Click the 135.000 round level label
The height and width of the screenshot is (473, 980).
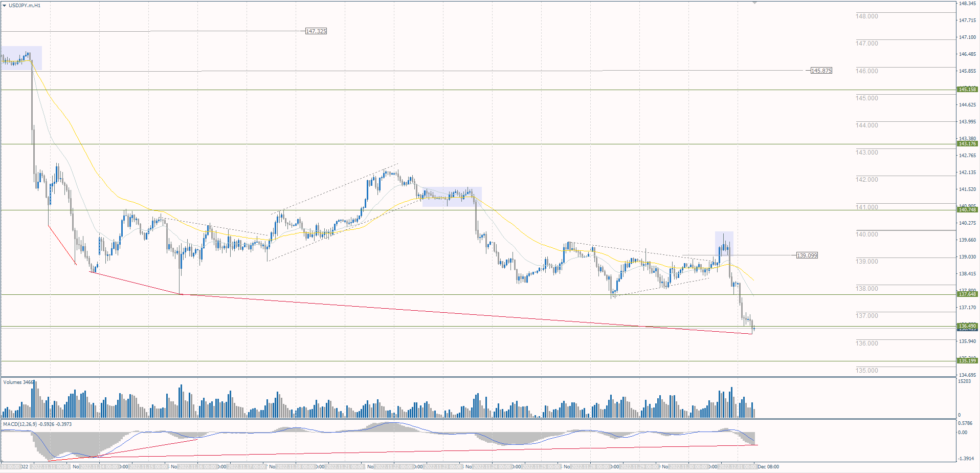click(866, 371)
